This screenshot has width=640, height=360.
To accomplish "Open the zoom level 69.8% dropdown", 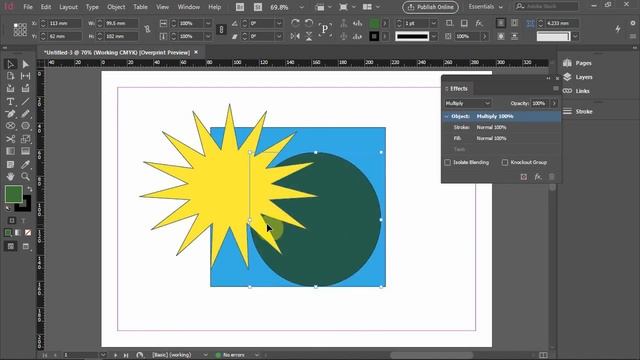I will (x=301, y=7).
